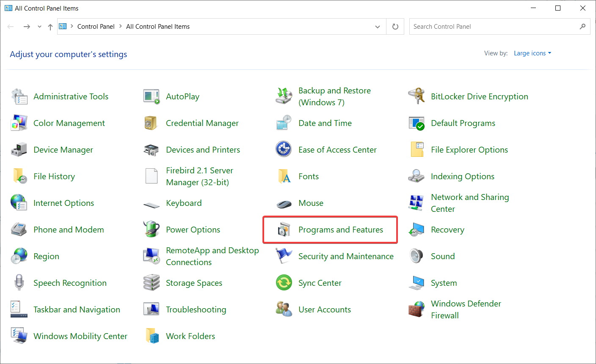Click the File Explorer Options icon

point(417,150)
